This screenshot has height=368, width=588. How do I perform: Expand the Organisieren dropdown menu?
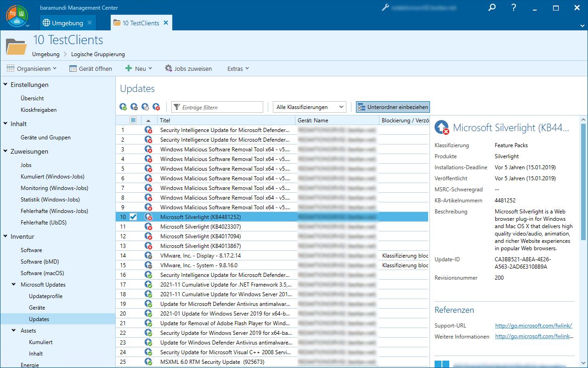click(32, 69)
